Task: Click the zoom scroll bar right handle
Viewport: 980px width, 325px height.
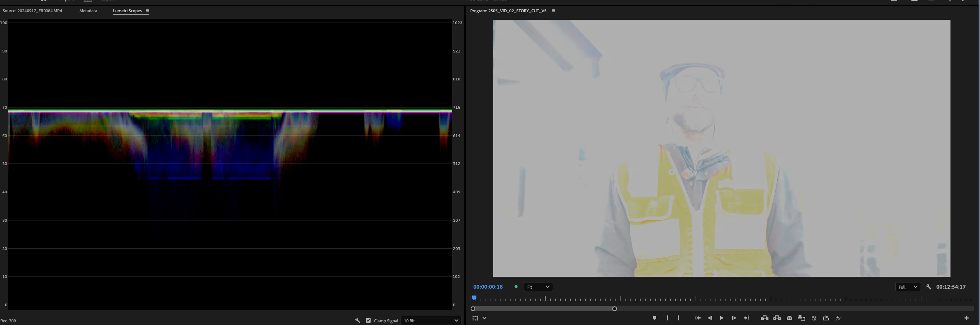Action: (615, 309)
